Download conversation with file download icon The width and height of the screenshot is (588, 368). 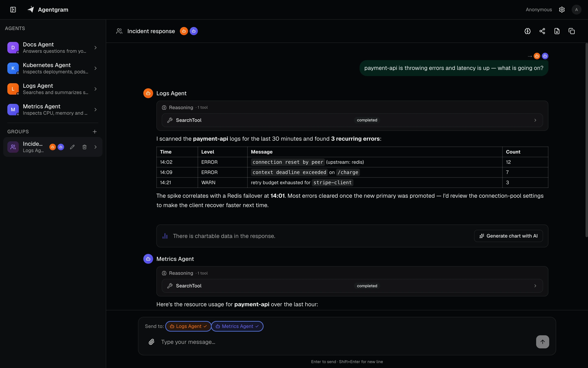(x=557, y=31)
